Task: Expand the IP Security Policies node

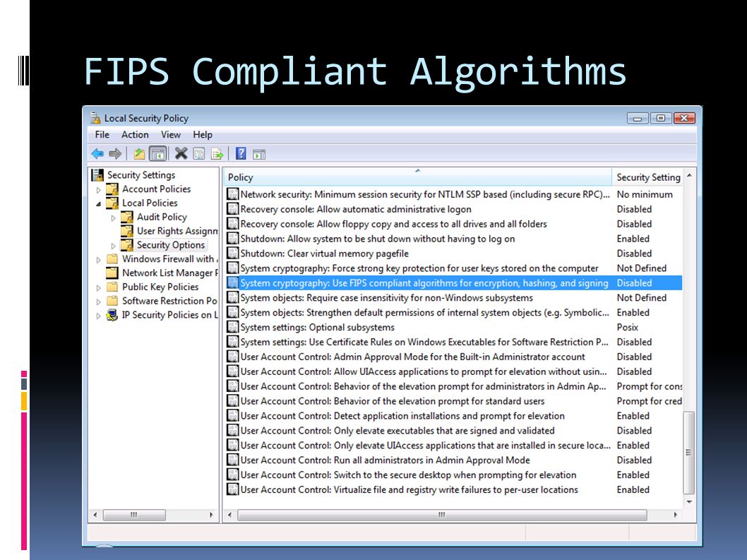Action: click(x=99, y=316)
